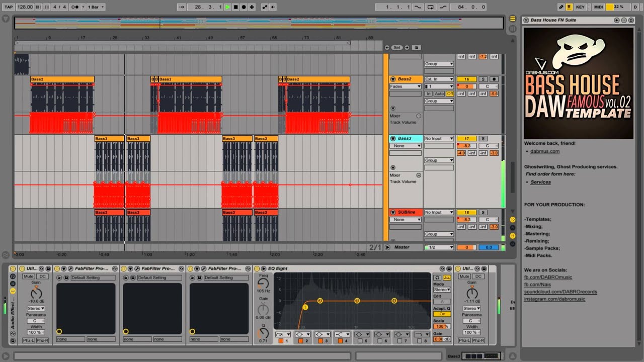
Task: Open Master output 1/2 dropdown
Action: 439,247
